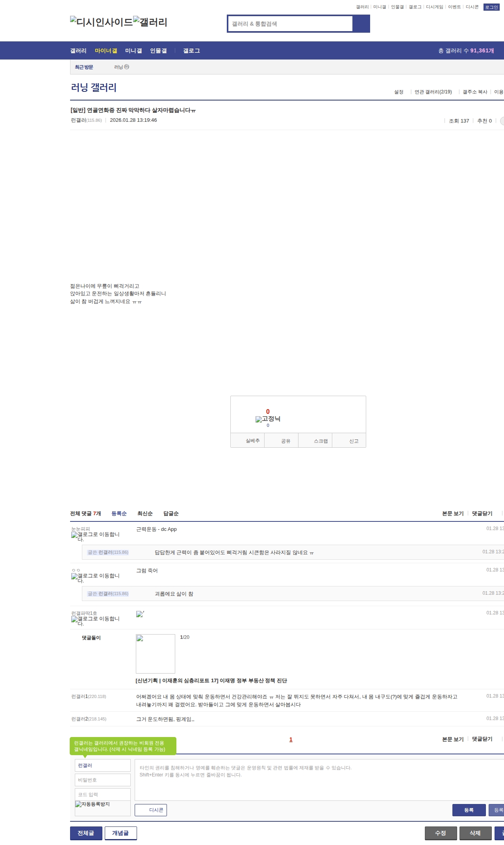This screenshot has height=845, width=504.
Task: Focus the 코드 입력 field
Action: pyautogui.click(x=103, y=795)
